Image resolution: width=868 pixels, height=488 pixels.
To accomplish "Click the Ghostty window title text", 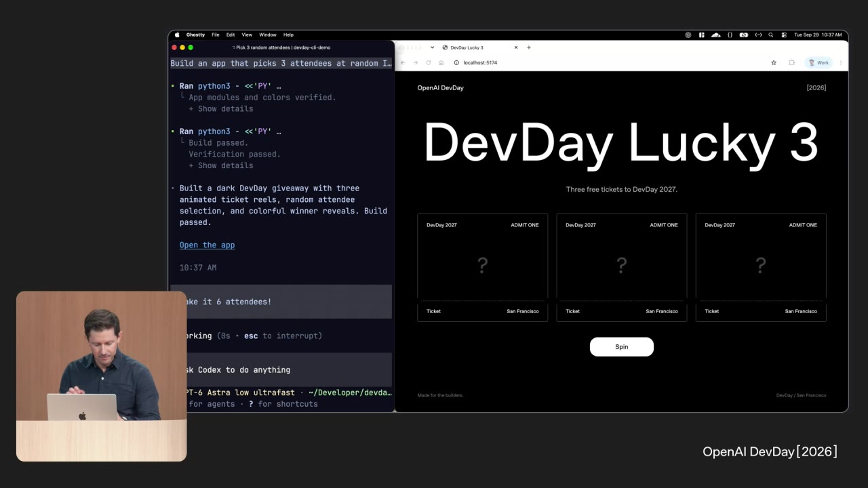I will coord(281,47).
